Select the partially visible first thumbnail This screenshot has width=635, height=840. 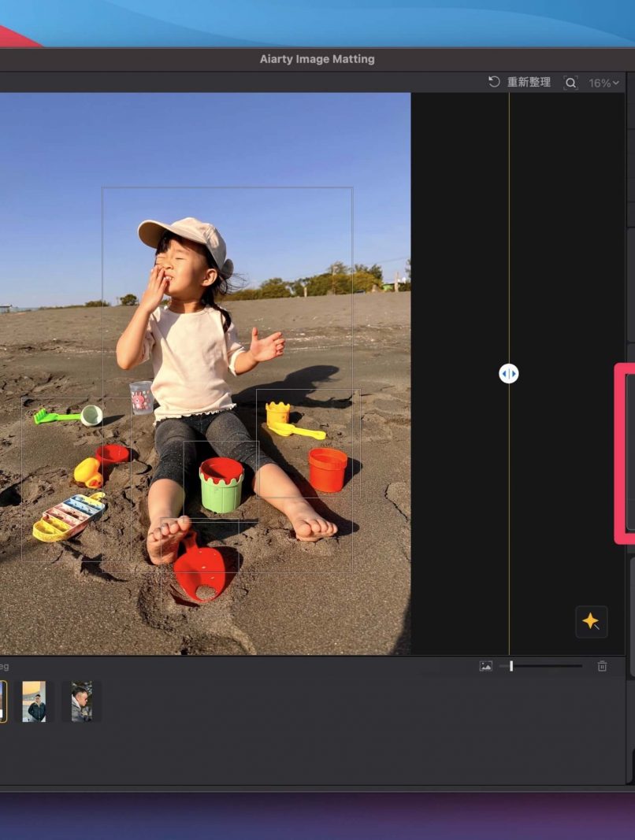coord(3,701)
